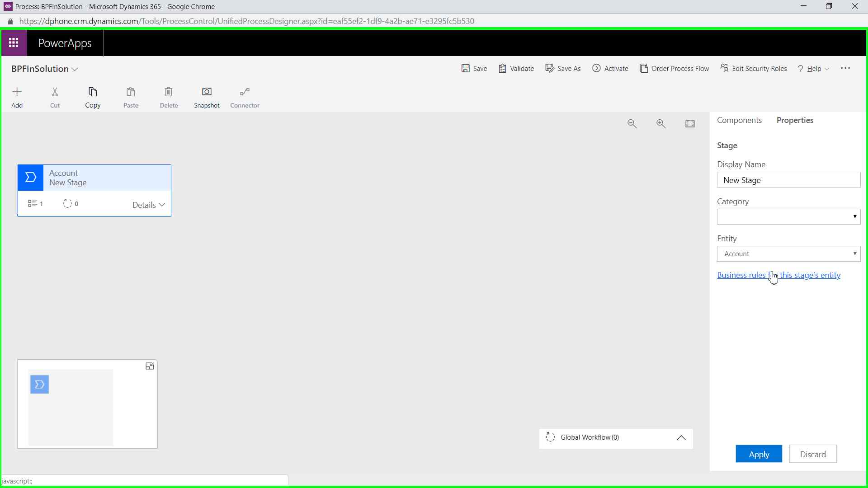Image resolution: width=868 pixels, height=488 pixels.
Task: Zoom out on the designer canvas
Action: click(632, 124)
